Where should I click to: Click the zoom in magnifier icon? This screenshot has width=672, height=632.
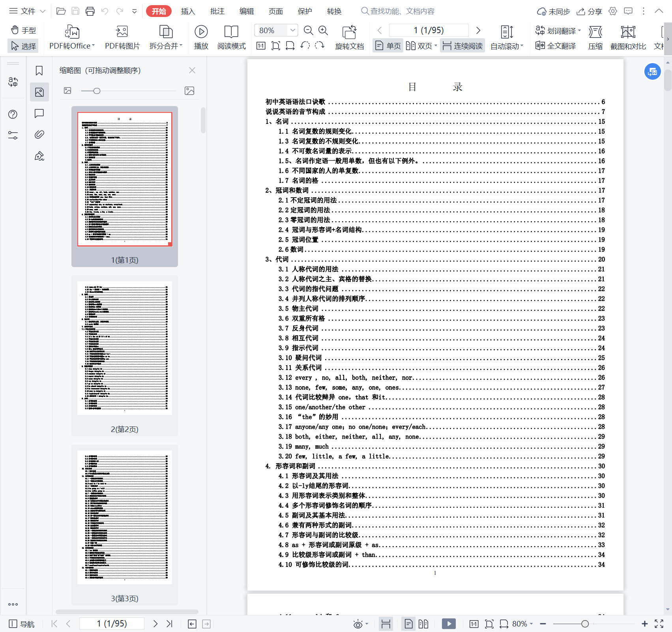323,30
